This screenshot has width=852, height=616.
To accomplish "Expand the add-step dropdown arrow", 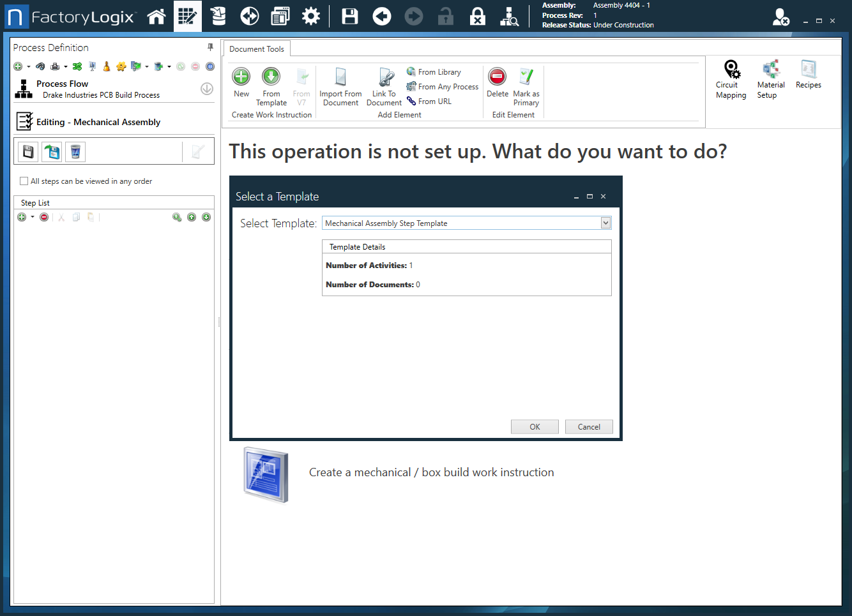I will point(33,217).
